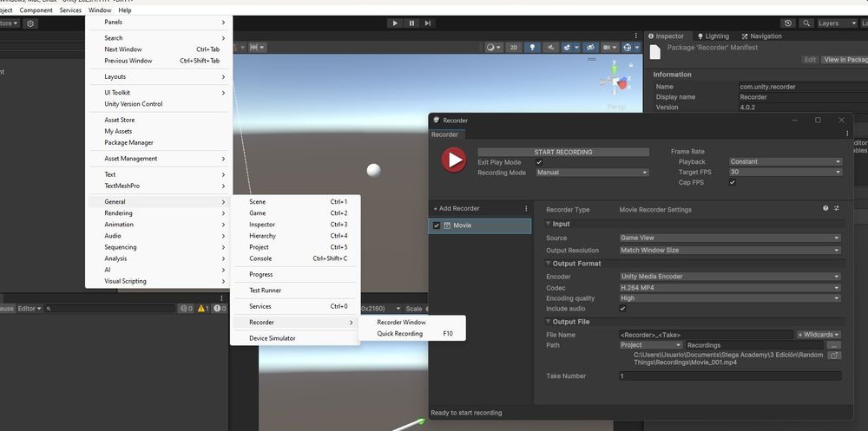The image size is (868, 431).
Task: Toggle the Gizmos globe icon
Action: pos(628,48)
